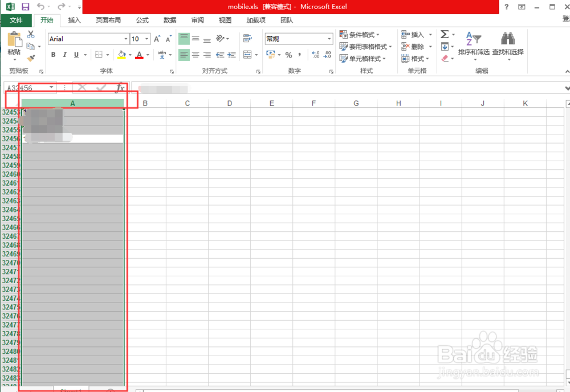Open the 常规 number format dropdown
This screenshot has width=570, height=392.
329,39
